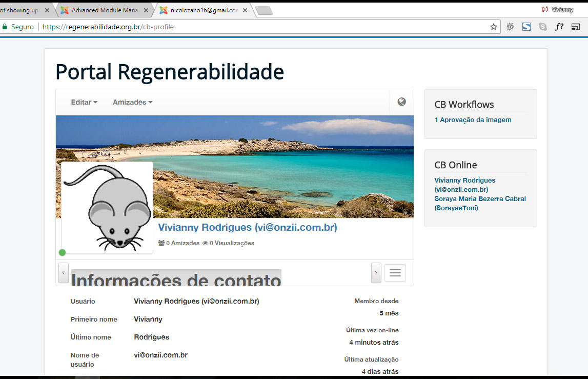Click the '0 Visualizações' counter text
The width and height of the screenshot is (588, 379).
tap(232, 243)
